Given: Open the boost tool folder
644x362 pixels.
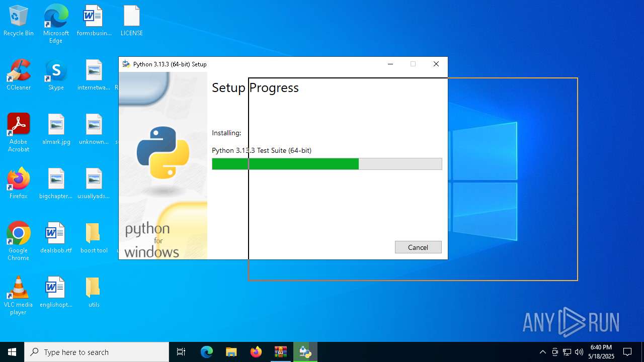Looking at the screenshot, I should 94,238.
